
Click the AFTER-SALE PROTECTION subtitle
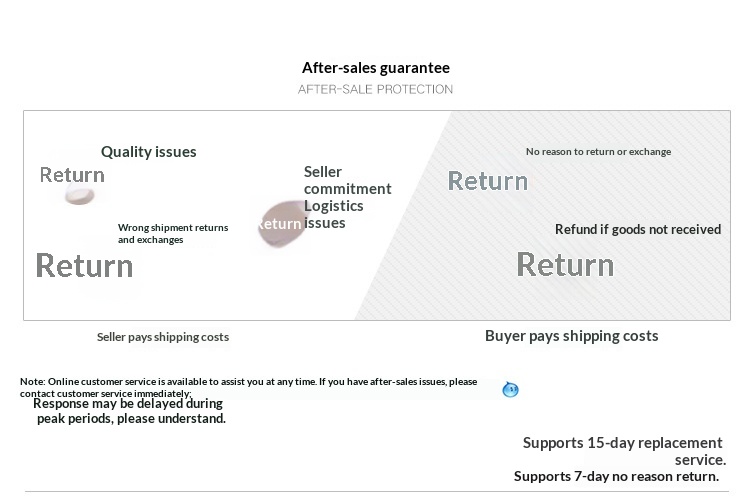pos(375,89)
